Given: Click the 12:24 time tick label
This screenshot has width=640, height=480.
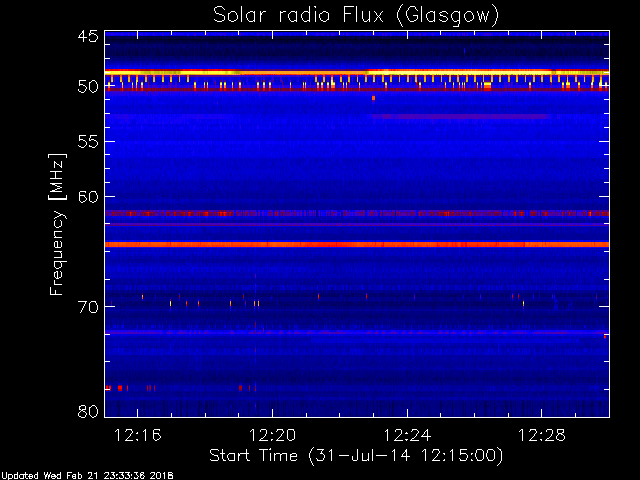Looking at the screenshot, I should coord(407,435).
